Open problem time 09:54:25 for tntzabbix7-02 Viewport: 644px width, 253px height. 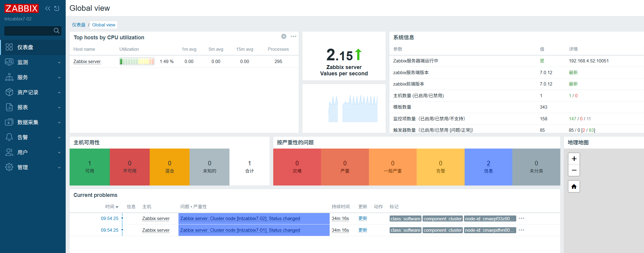[x=109, y=218]
